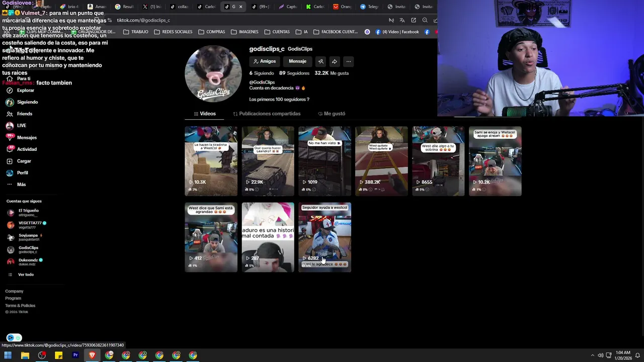644x362 pixels.
Task: Open the three-dot profile options
Action: click(x=348, y=61)
